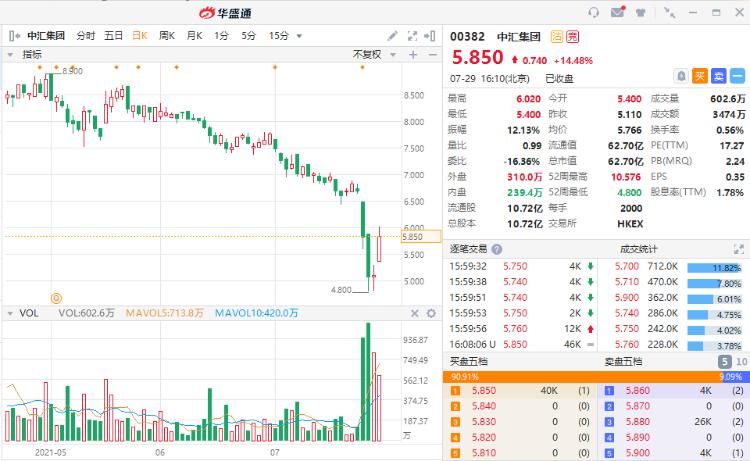Click the price alert bell icon

click(x=681, y=76)
